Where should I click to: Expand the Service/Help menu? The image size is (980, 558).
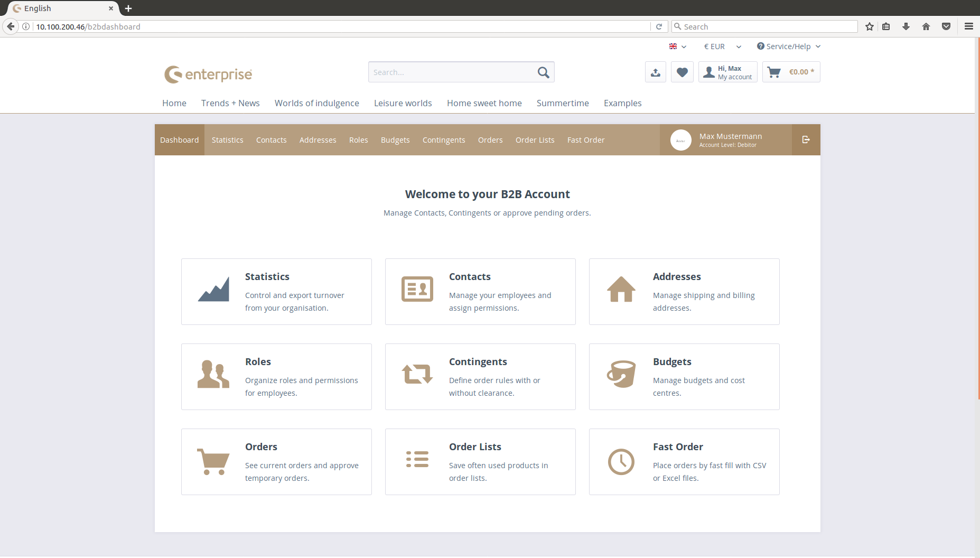788,46
